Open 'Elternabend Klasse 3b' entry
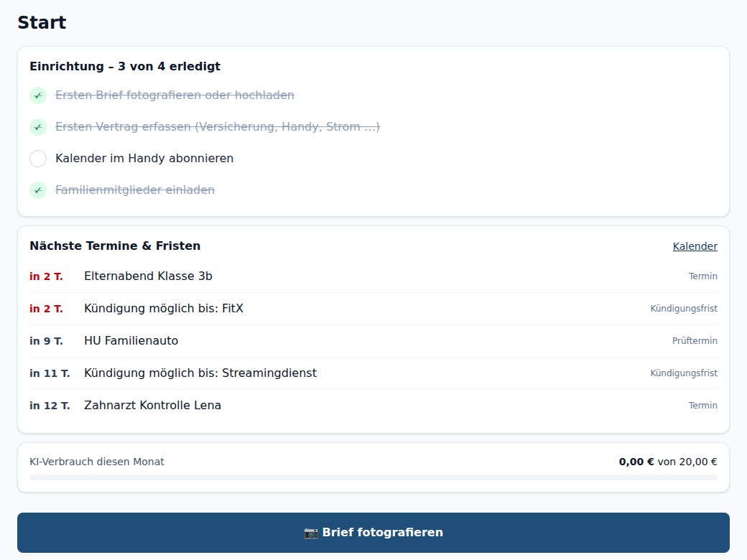 (x=373, y=276)
